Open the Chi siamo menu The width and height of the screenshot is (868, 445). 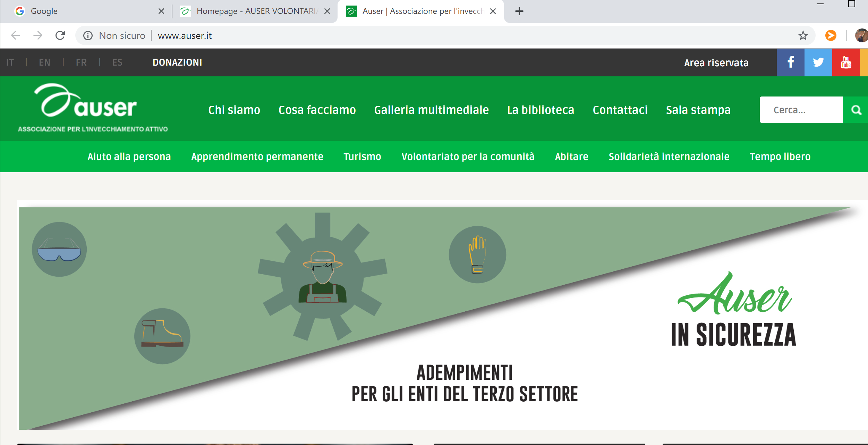coord(234,110)
